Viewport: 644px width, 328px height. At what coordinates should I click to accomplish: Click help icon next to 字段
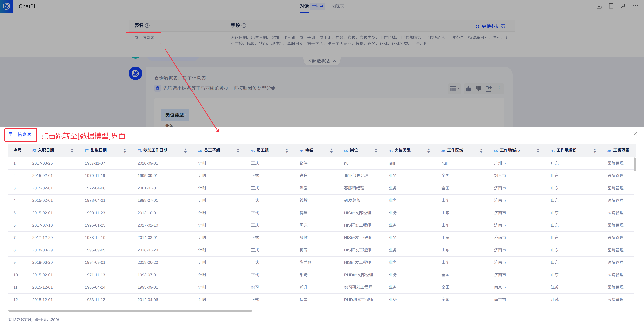[244, 25]
